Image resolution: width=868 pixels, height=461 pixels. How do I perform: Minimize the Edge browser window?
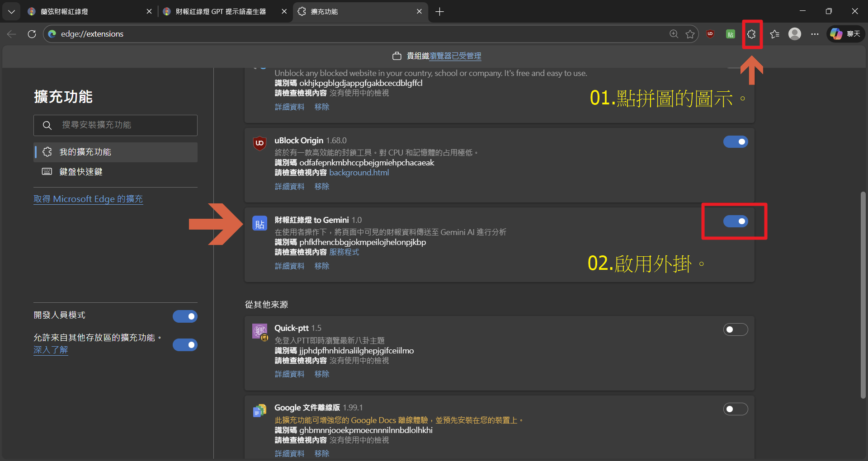click(802, 11)
